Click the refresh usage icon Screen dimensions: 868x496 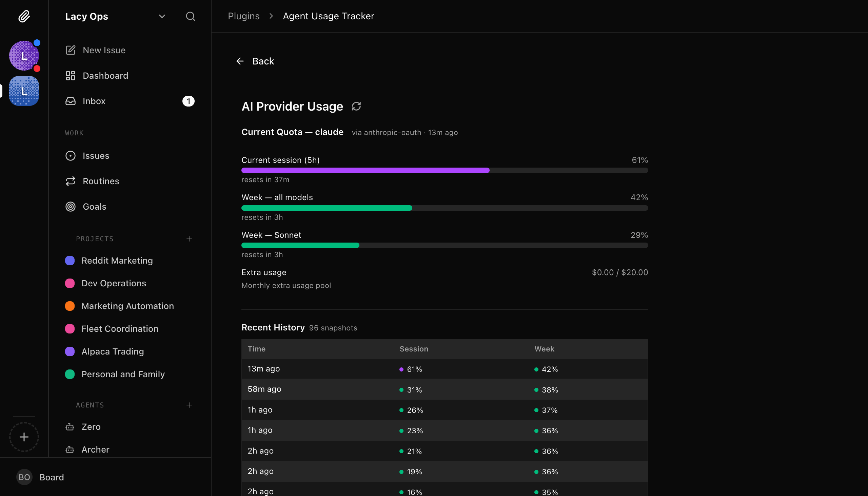point(356,107)
